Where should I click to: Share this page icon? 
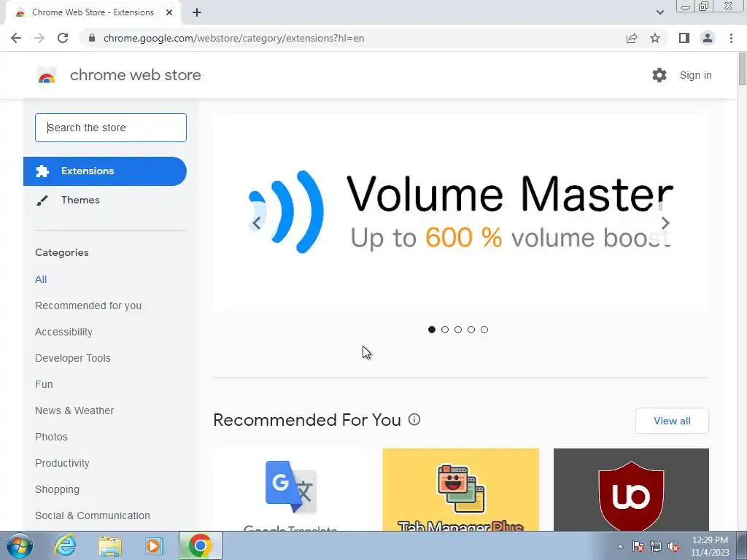pos(632,38)
